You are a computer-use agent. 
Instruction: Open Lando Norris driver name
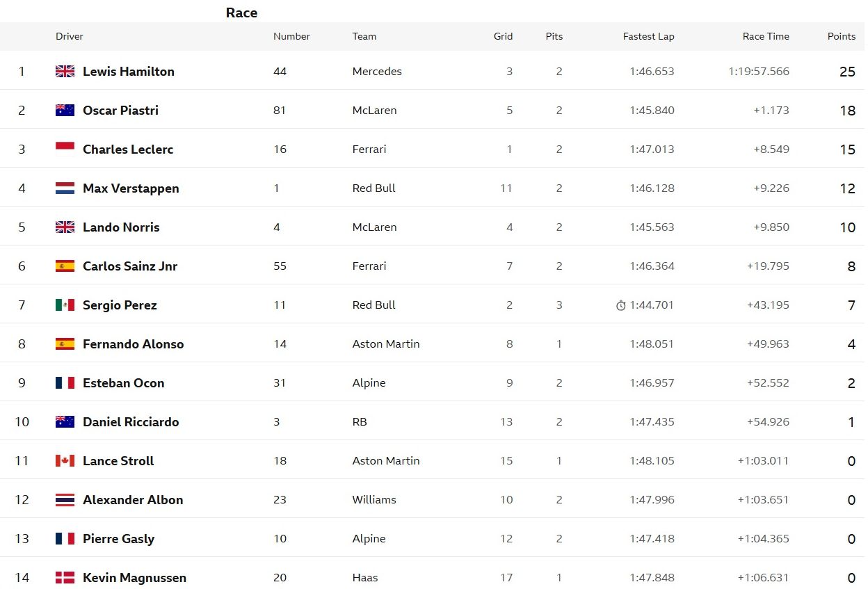pos(121,227)
